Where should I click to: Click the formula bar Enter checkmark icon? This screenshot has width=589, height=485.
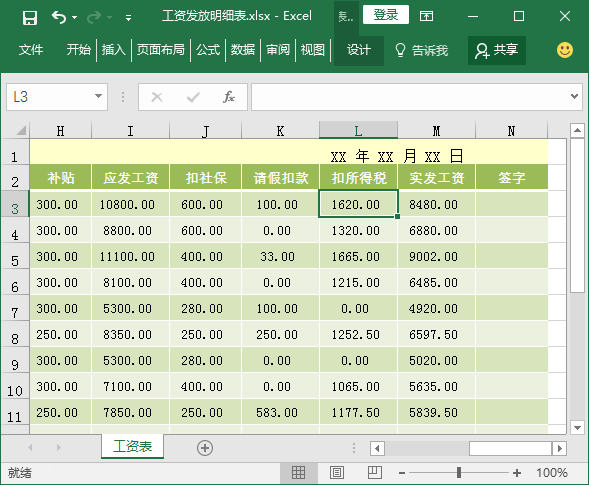(x=193, y=97)
